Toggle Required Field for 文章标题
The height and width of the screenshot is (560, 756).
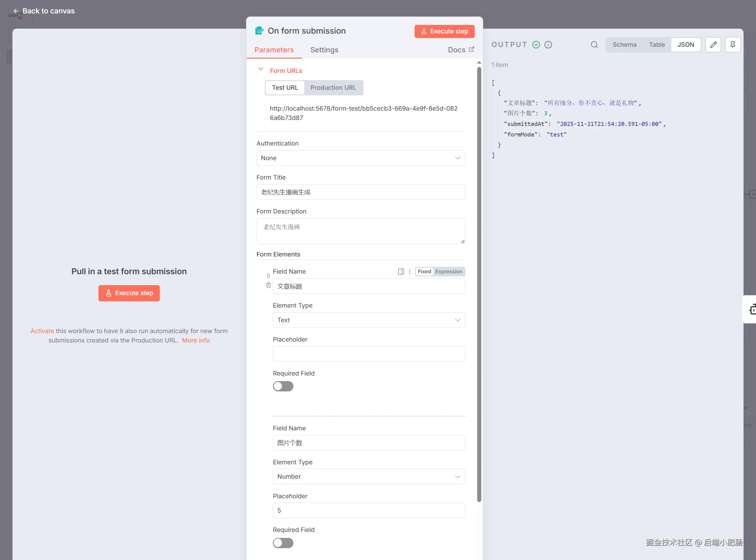(283, 386)
